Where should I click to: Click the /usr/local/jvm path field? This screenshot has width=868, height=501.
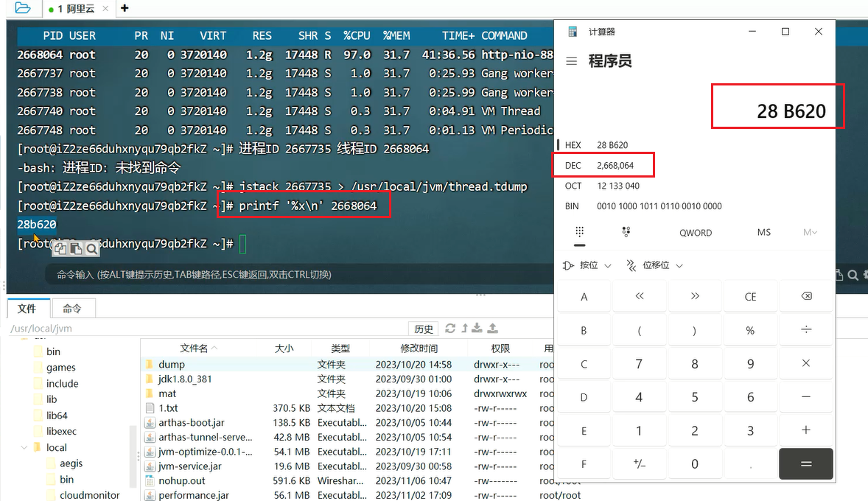208,329
